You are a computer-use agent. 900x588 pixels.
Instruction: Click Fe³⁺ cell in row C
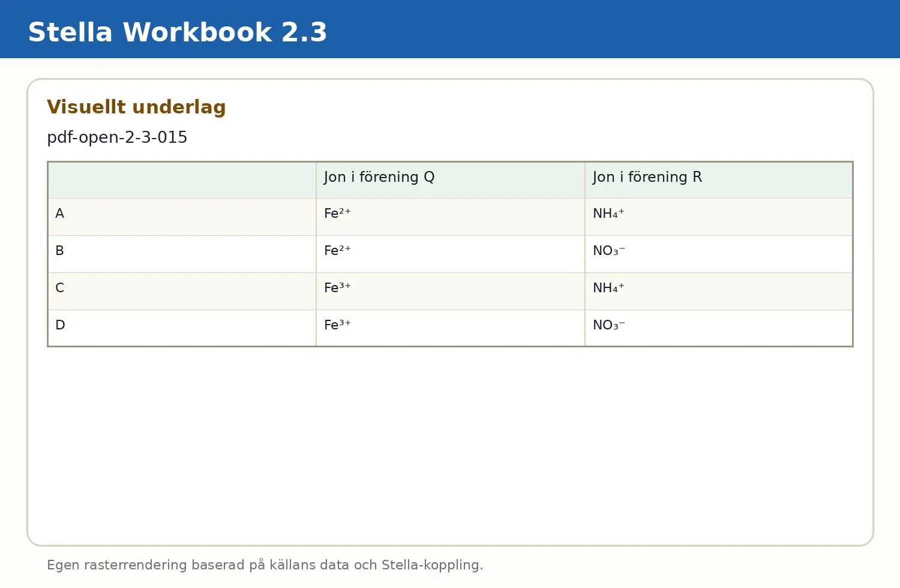451,292
